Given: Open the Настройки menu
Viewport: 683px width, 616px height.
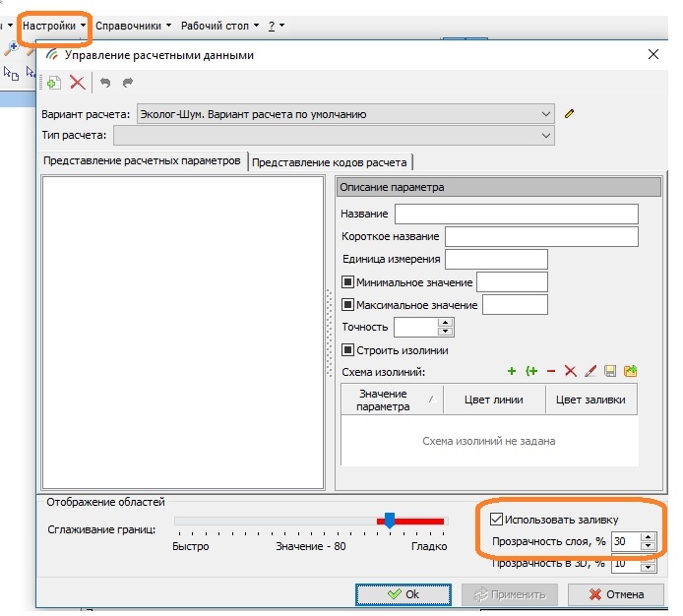Looking at the screenshot, I should pyautogui.click(x=55, y=25).
